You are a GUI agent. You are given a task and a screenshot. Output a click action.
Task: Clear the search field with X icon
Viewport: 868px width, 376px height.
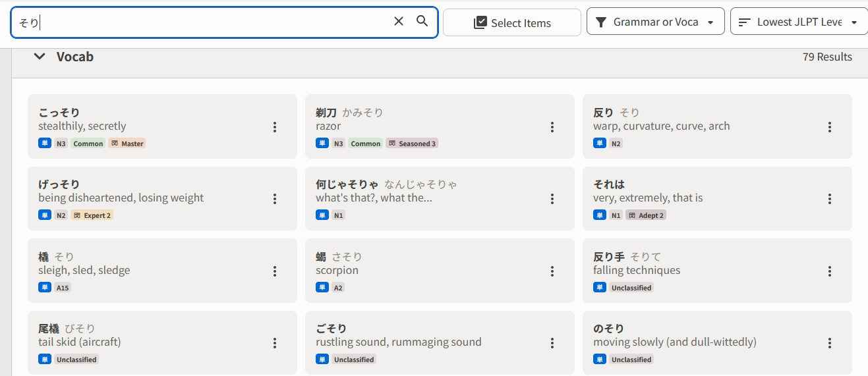pos(399,22)
